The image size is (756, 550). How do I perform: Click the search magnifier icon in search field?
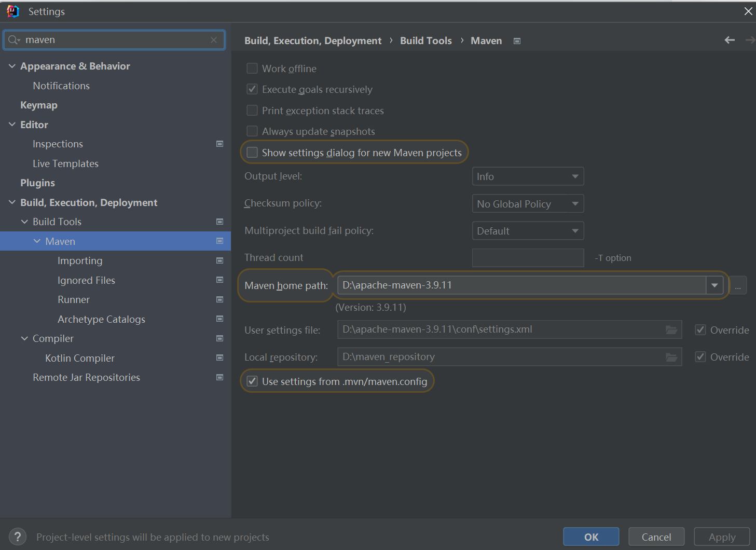click(x=13, y=40)
